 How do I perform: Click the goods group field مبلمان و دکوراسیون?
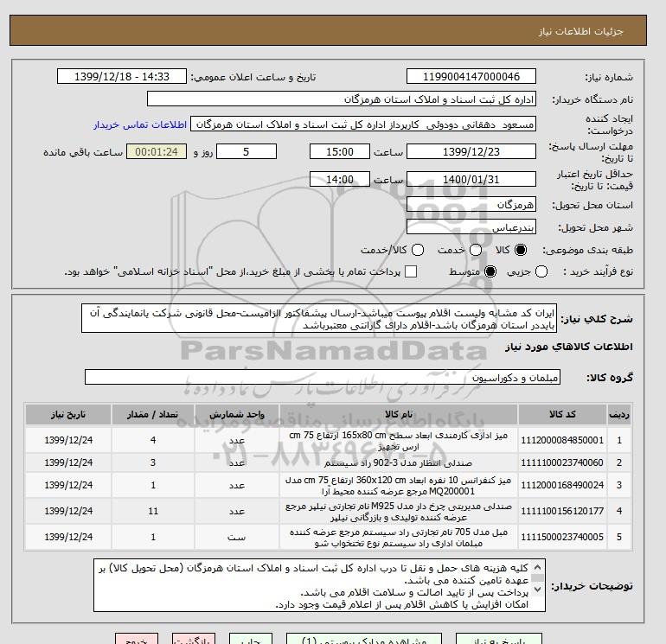click(323, 377)
